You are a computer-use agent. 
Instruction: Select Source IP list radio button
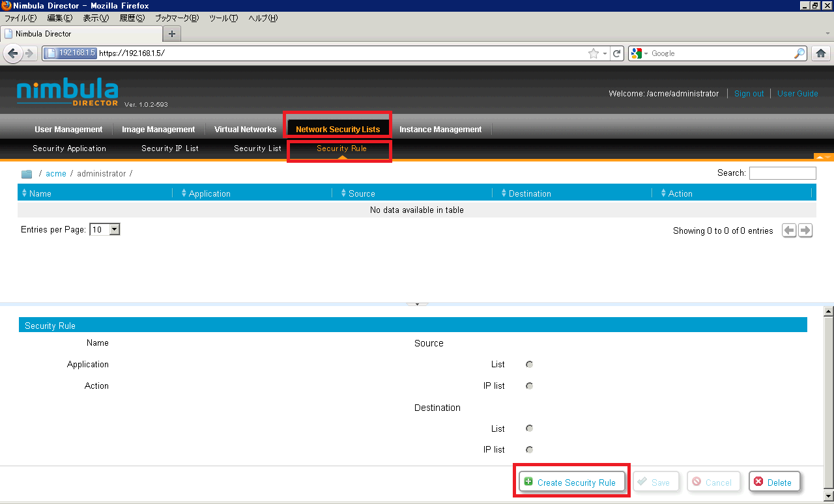point(529,386)
